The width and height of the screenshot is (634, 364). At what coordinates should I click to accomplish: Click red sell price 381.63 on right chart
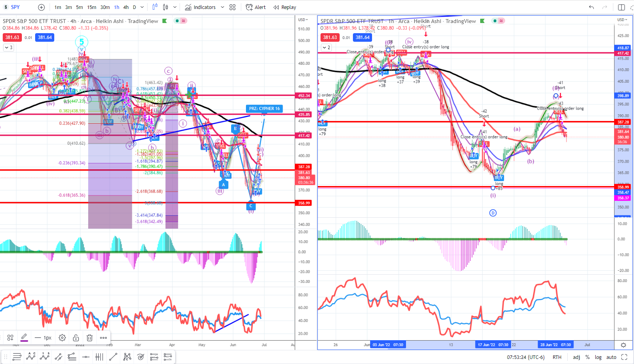pos(330,37)
